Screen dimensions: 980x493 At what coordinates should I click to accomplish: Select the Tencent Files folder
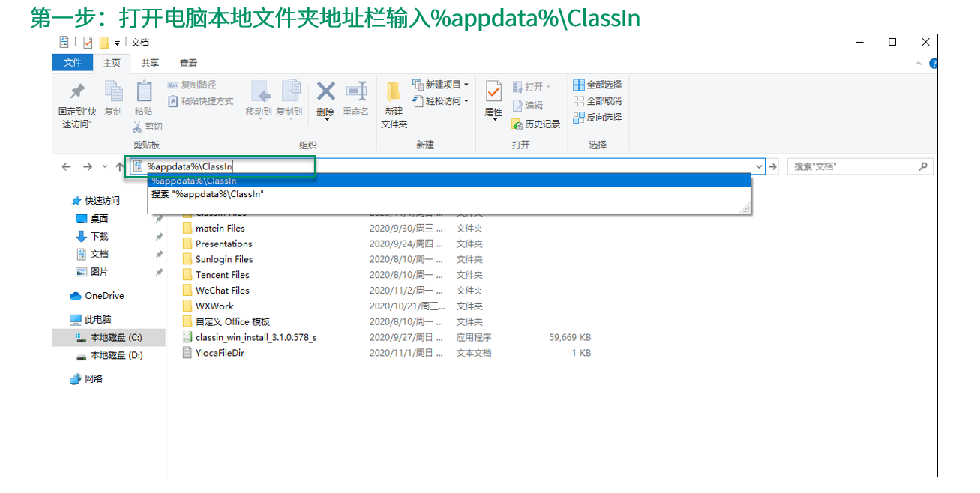pos(217,275)
